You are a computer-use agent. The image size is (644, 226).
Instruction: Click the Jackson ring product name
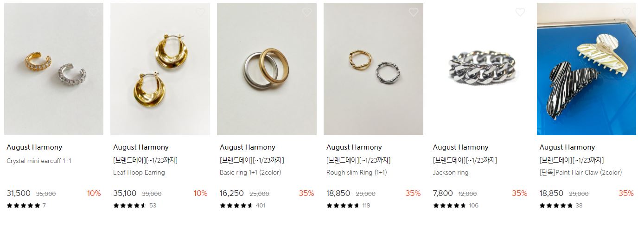451,172
